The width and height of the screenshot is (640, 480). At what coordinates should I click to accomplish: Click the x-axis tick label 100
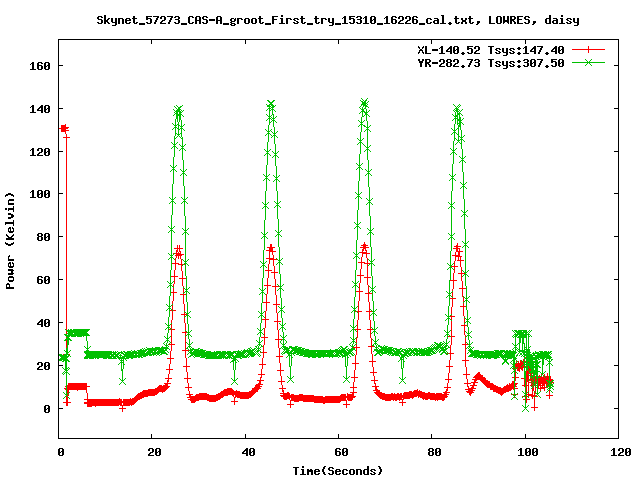point(528,452)
